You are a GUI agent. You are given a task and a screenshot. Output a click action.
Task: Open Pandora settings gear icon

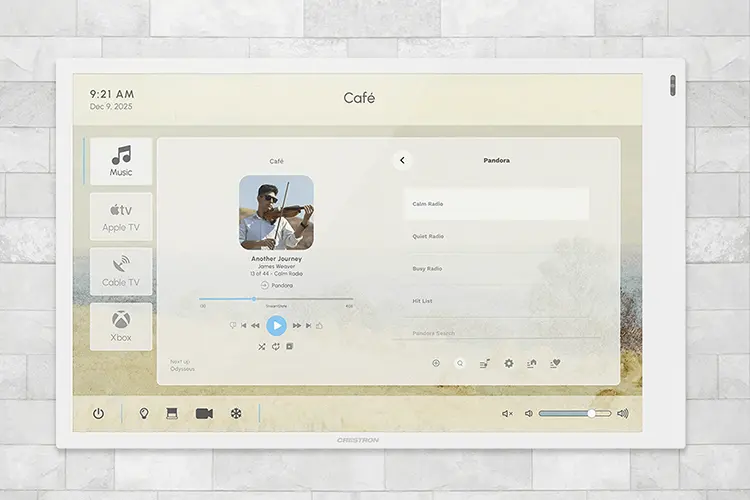[509, 363]
